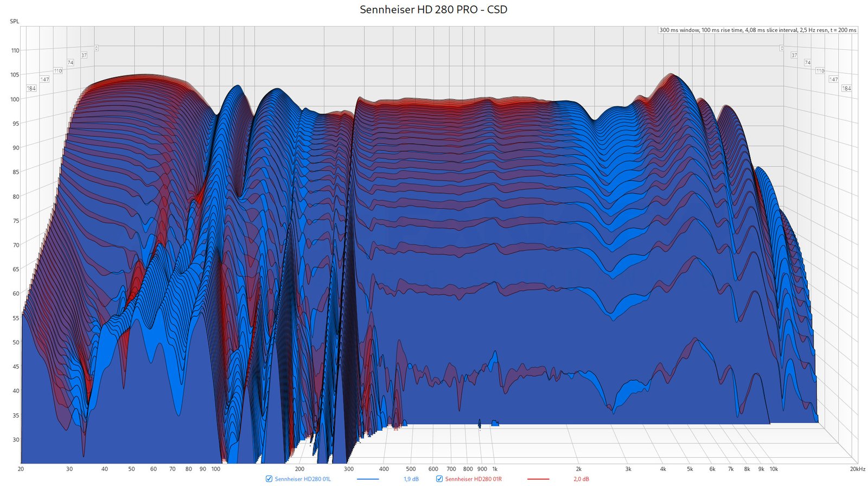Click the red line color sample in legend
This screenshot has width=868, height=486.
tap(538, 479)
